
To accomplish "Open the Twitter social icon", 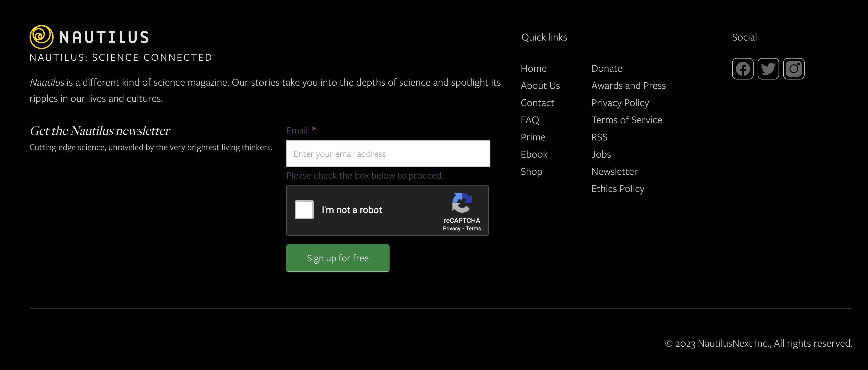I will 768,69.
